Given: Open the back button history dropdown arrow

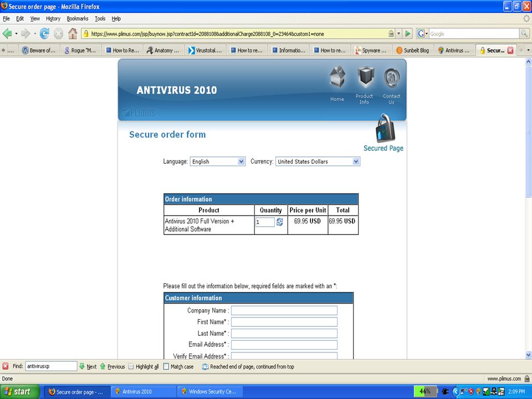Looking at the screenshot, I should [16, 34].
